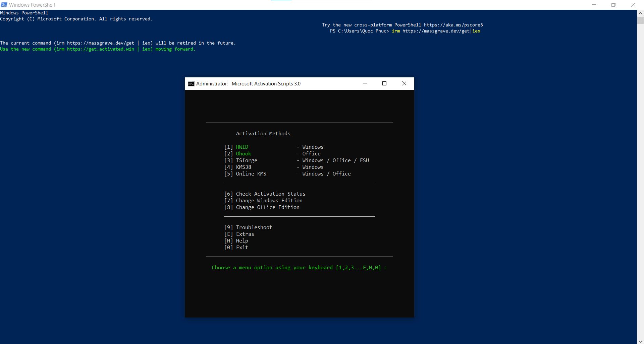
Task: Click the Microsoft Activation Scripts 3.0 title
Action: pos(266,84)
